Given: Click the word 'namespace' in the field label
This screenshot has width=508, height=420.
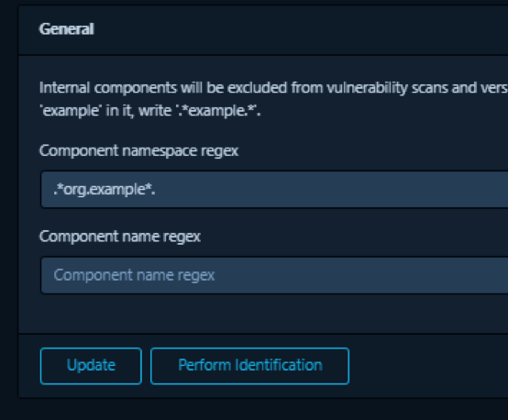Looking at the screenshot, I should coord(160,151).
